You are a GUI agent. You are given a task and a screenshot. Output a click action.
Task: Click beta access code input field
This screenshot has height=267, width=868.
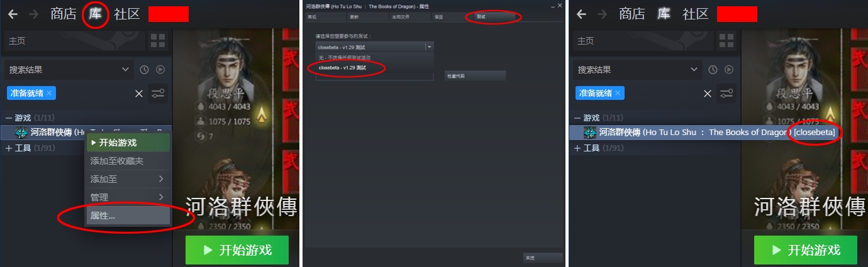pyautogui.click(x=375, y=76)
